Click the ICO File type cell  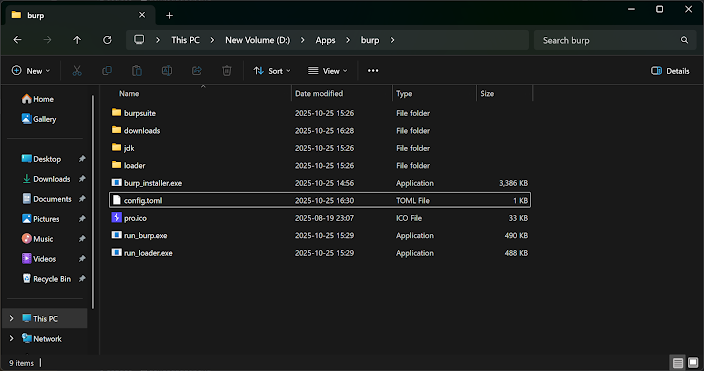click(x=409, y=218)
